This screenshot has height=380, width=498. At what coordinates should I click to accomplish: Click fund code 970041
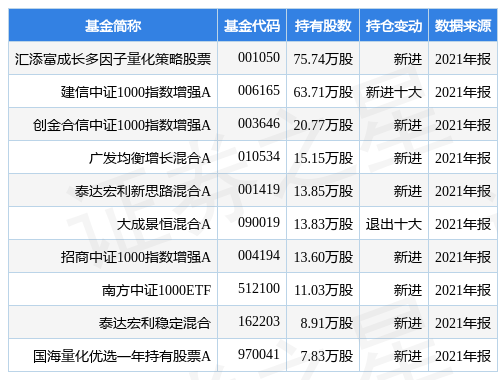(x=259, y=355)
